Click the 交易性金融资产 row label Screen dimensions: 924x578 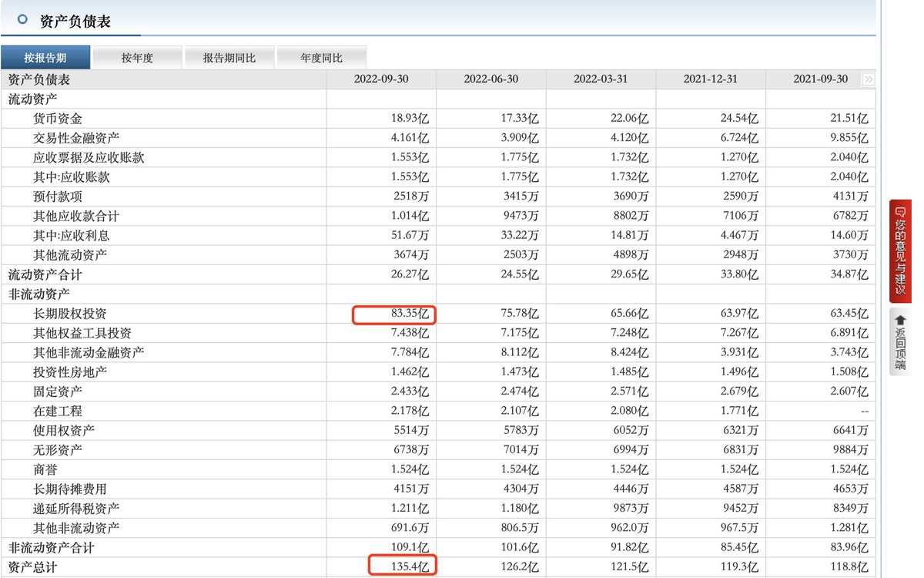[x=76, y=138]
